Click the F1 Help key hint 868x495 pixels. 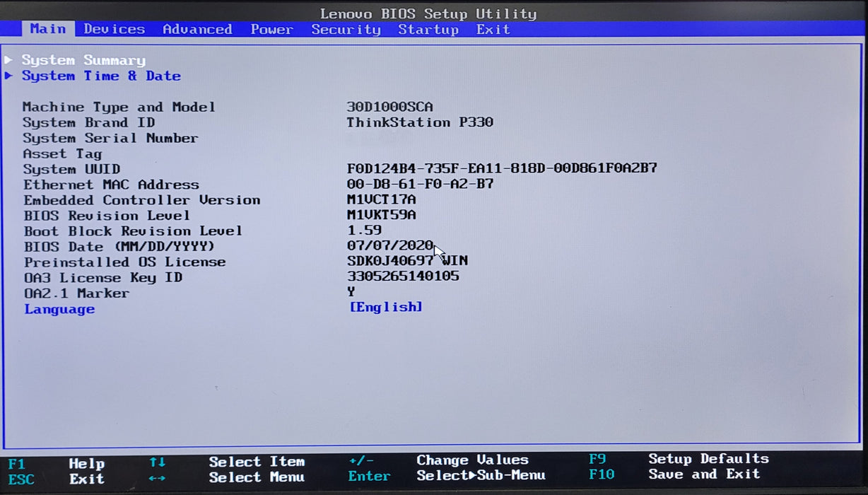[x=57, y=464]
